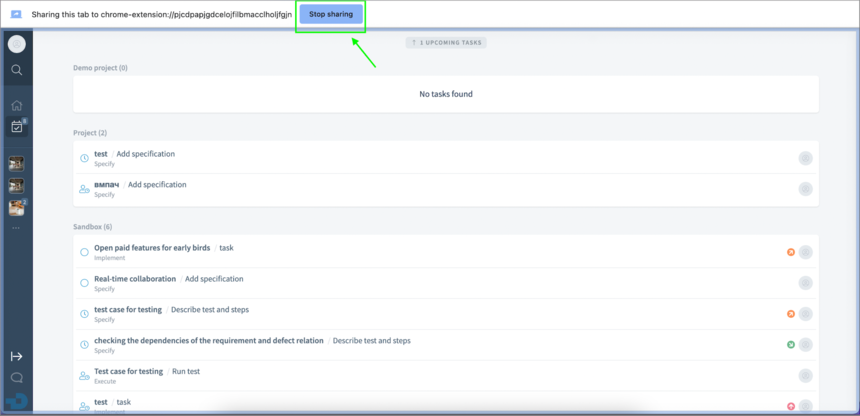Select the third project thumbnail in sidebar
The width and height of the screenshot is (860, 416).
[x=17, y=207]
